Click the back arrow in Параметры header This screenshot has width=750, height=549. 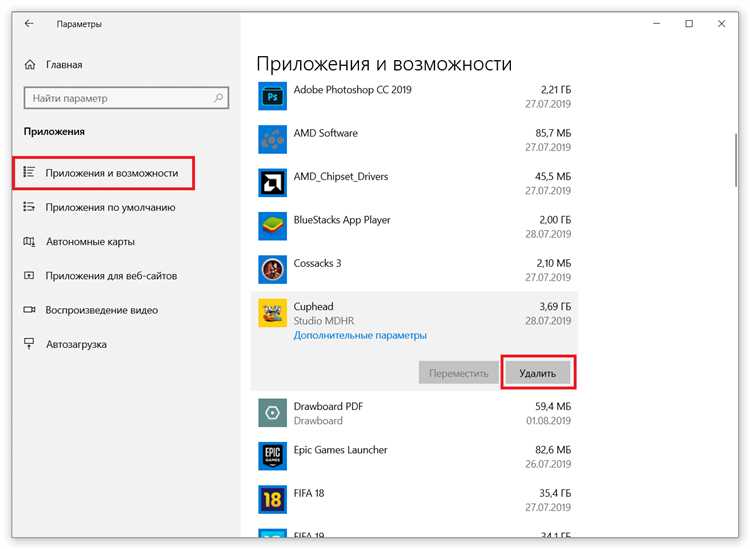click(29, 23)
